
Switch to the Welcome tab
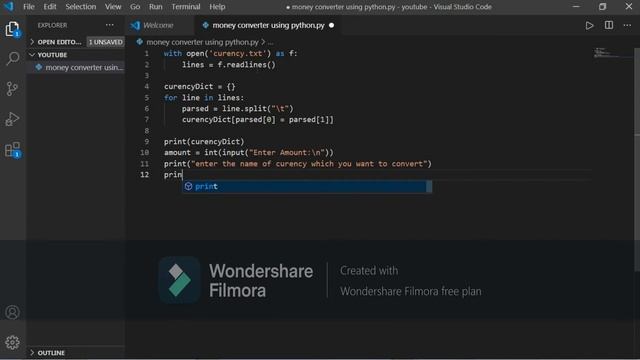coord(158,25)
